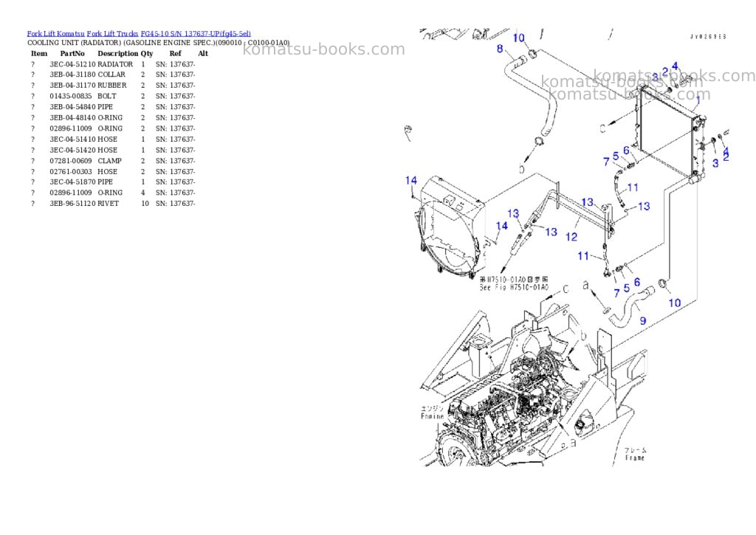Select PIPE description in 3EB-04-54840 row

click(x=105, y=107)
